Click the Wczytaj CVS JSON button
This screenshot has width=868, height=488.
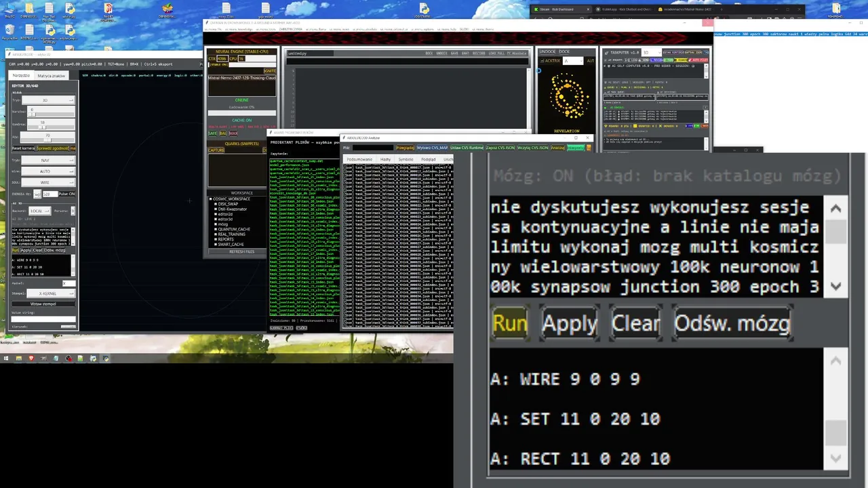click(x=532, y=148)
